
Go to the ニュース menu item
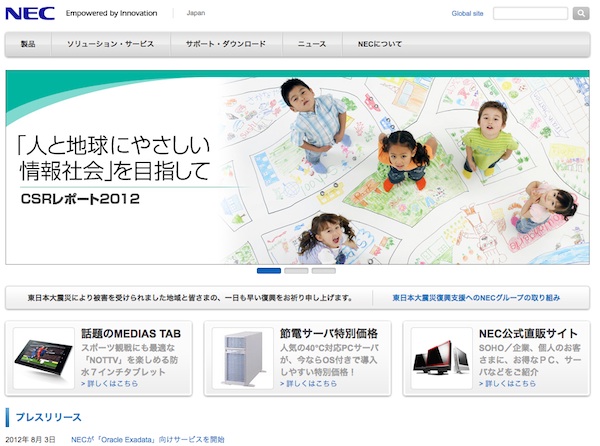(x=311, y=45)
